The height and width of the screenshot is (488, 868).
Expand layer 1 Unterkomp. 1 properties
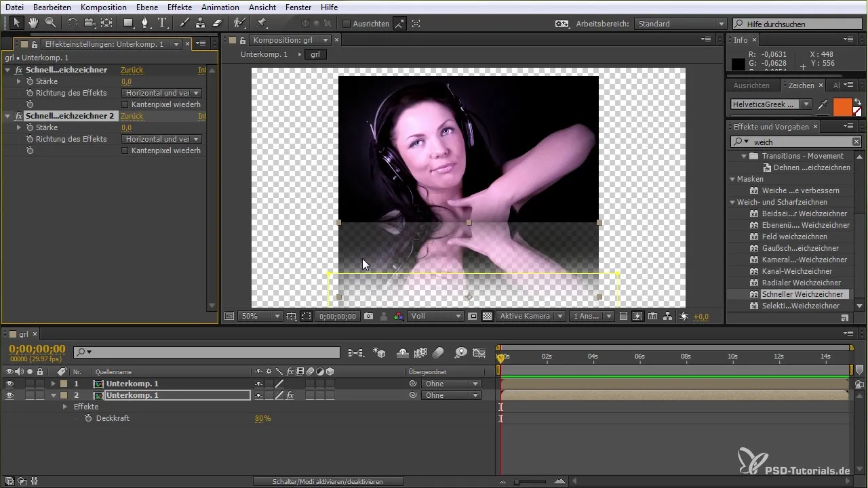pos(54,384)
